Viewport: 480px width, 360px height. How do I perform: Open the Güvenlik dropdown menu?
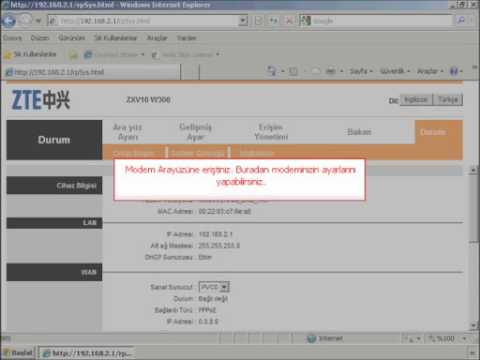click(x=395, y=71)
